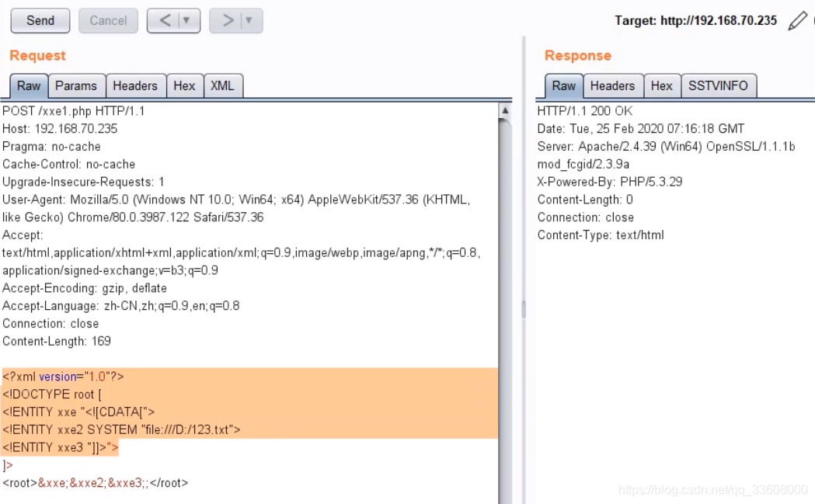Viewport: 815px width, 504px height.
Task: Click the <?xml version="1.0"?> line
Action: (x=63, y=377)
